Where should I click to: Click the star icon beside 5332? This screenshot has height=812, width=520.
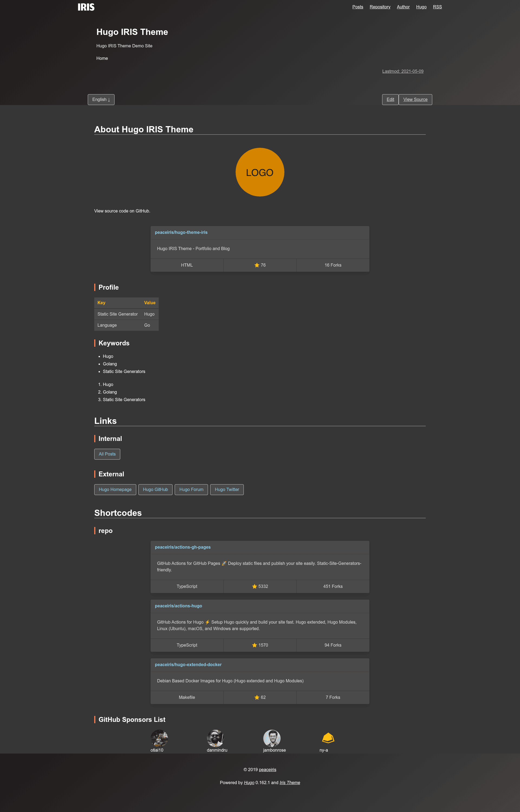254,586
